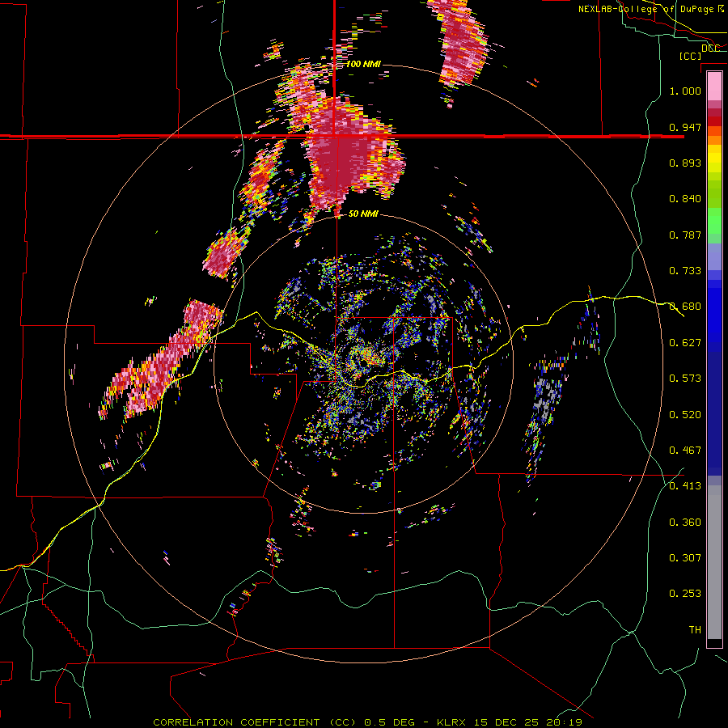The height and width of the screenshot is (728, 728).
Task: Select the 0.573 scale value
Action: point(685,379)
